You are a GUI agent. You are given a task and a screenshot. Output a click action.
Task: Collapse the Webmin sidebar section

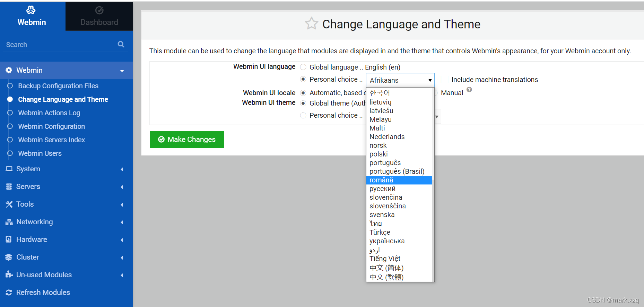point(122,71)
